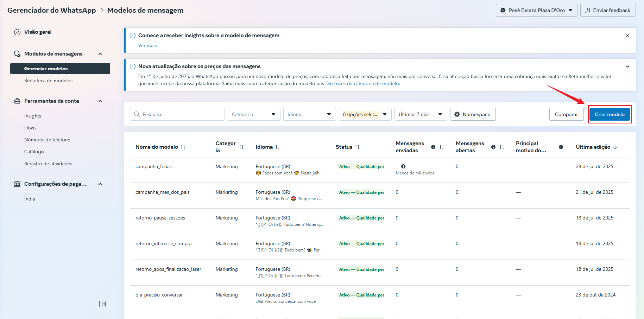Open Biblioteca de modelos in sidebar
Viewport: 644px width, 319px height.
[x=48, y=81]
